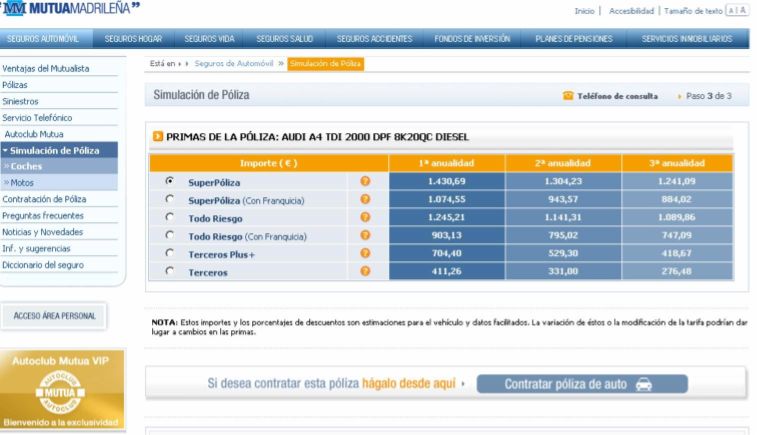
Task: Open Pólizas sidebar link
Action: (15, 85)
